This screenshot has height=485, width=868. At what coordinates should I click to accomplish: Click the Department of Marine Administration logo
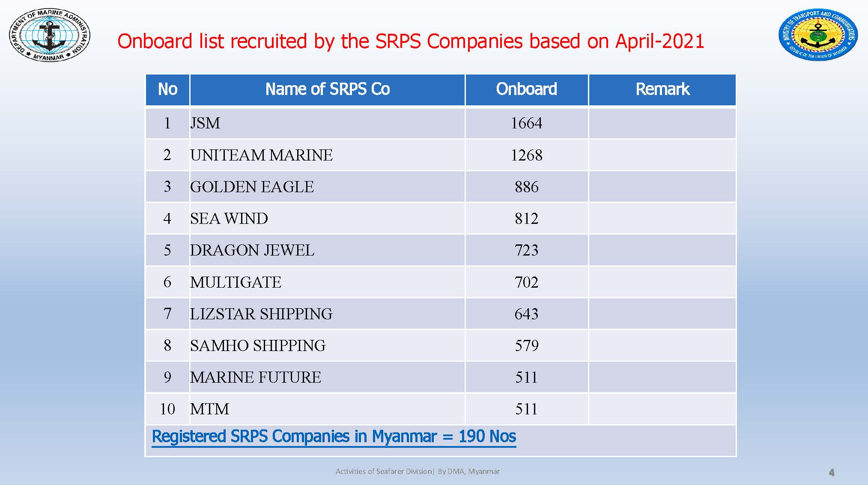50,35
